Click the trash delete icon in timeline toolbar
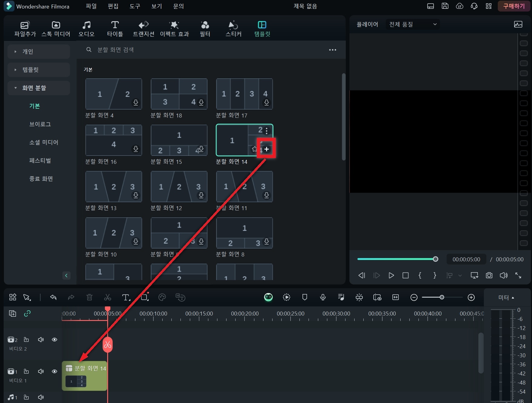This screenshot has height=403, width=532. (x=89, y=297)
